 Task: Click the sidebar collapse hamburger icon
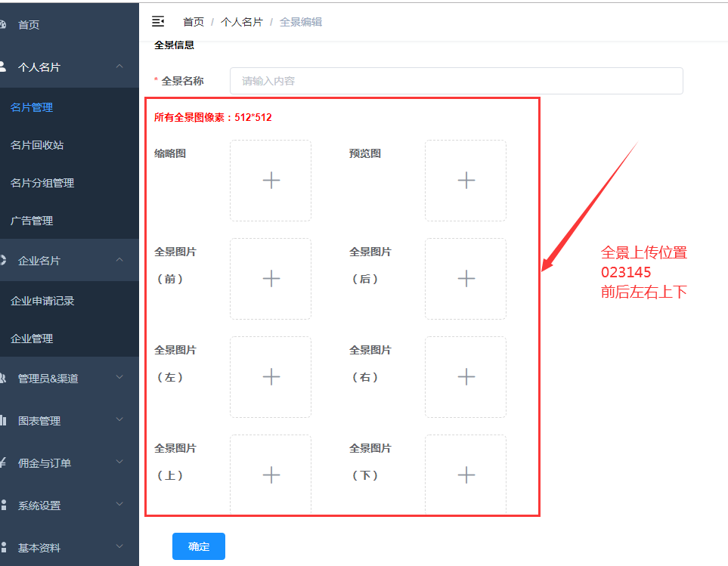point(158,21)
